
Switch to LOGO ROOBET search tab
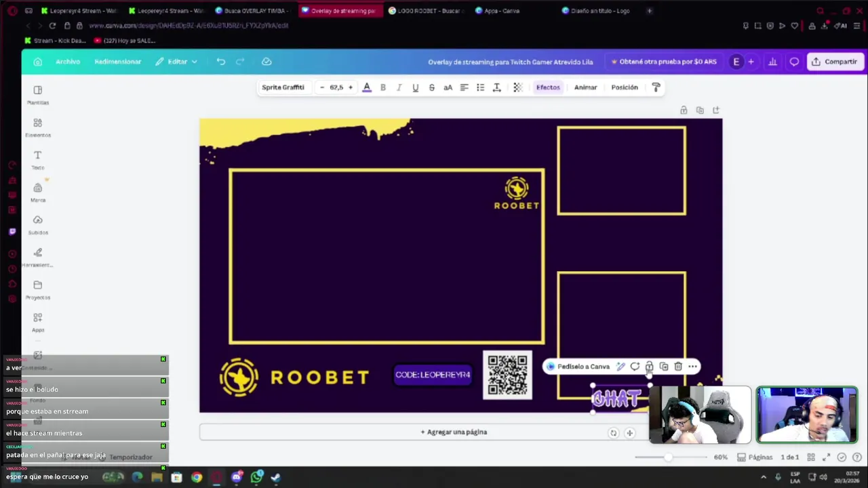pos(427,11)
